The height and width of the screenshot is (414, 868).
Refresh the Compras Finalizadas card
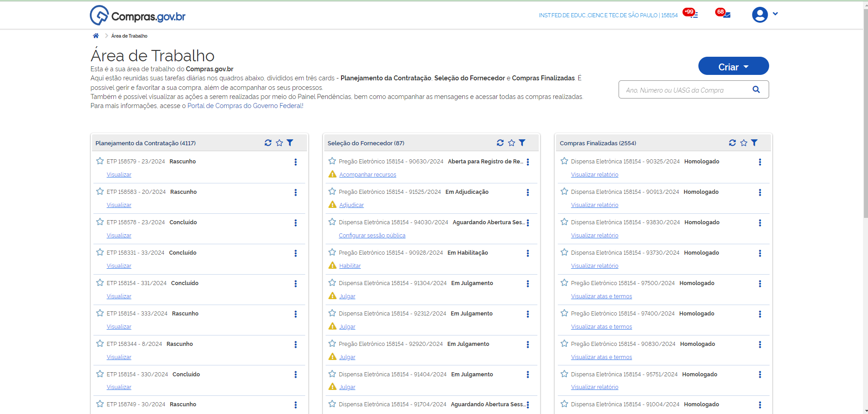point(732,143)
